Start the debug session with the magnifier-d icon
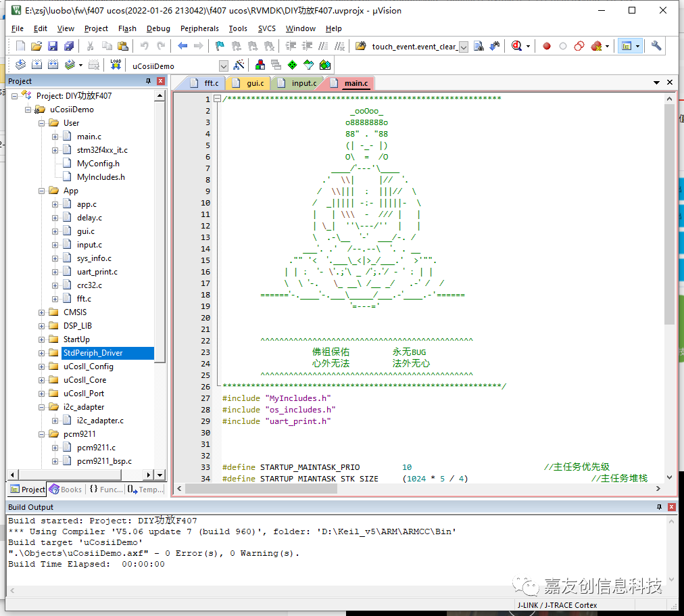Viewport: 684px width, 616px height. click(516, 46)
